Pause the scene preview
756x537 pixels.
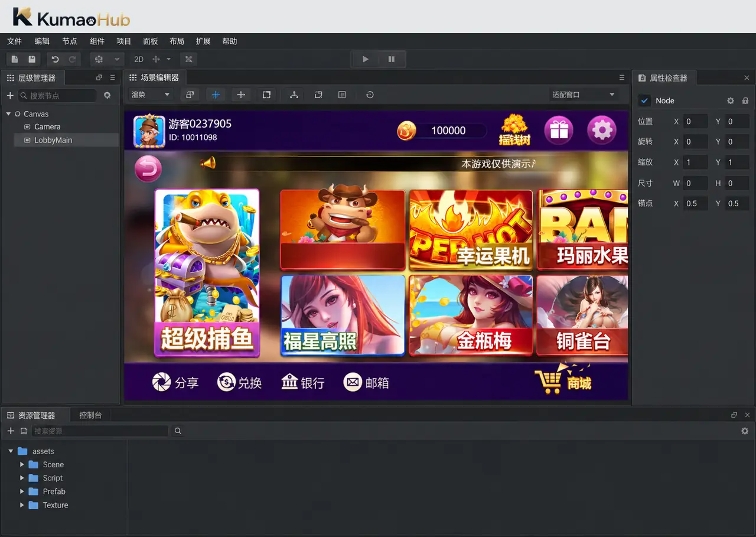391,59
